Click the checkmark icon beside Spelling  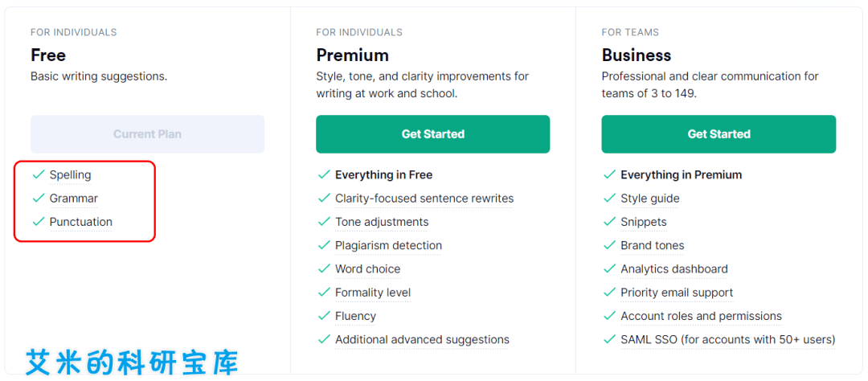click(39, 174)
